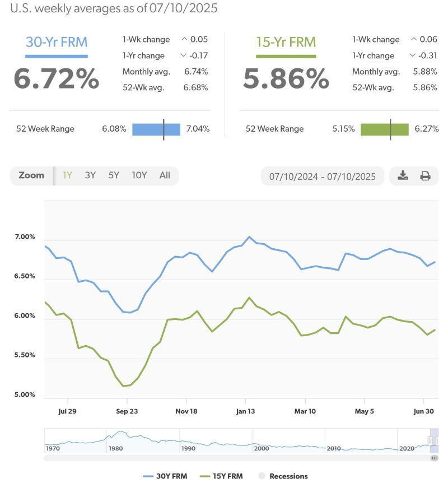Click the 30-Yr Monthly avg. 6.74% value

[196, 72]
